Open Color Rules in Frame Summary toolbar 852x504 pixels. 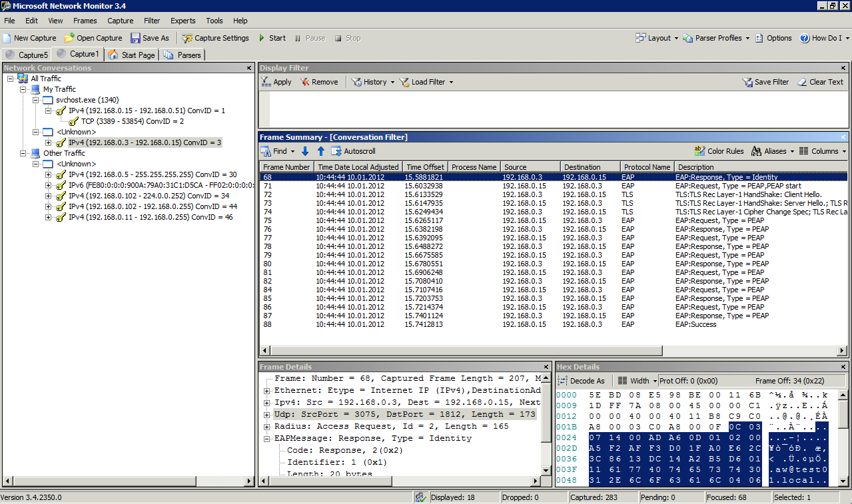[x=719, y=151]
